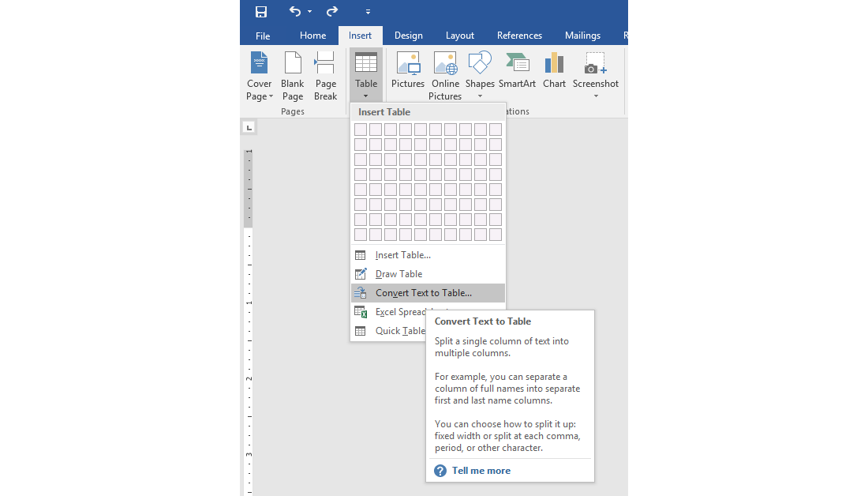The height and width of the screenshot is (496, 868).
Task: Insert a Chart
Action: [x=554, y=70]
